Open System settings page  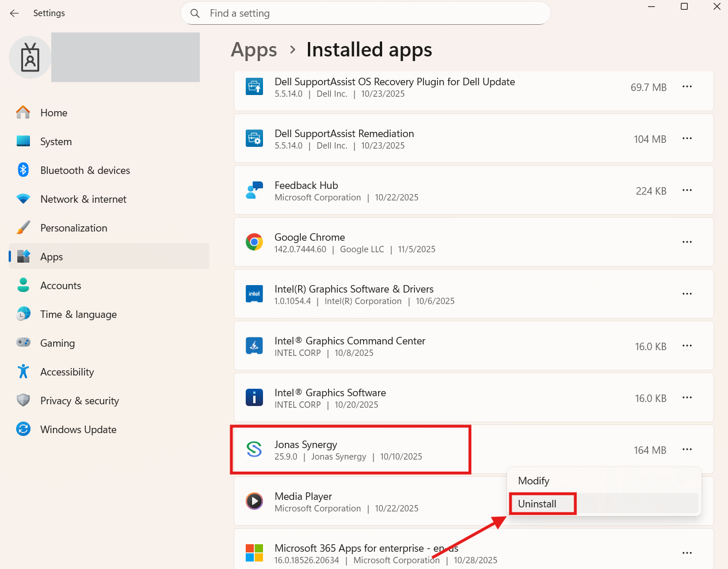[109, 142]
